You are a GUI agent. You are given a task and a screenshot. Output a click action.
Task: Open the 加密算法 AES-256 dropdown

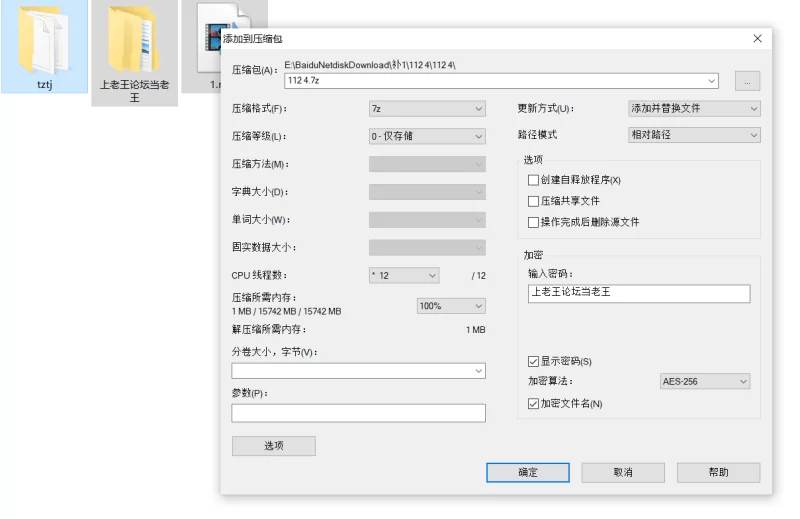pyautogui.click(x=705, y=381)
